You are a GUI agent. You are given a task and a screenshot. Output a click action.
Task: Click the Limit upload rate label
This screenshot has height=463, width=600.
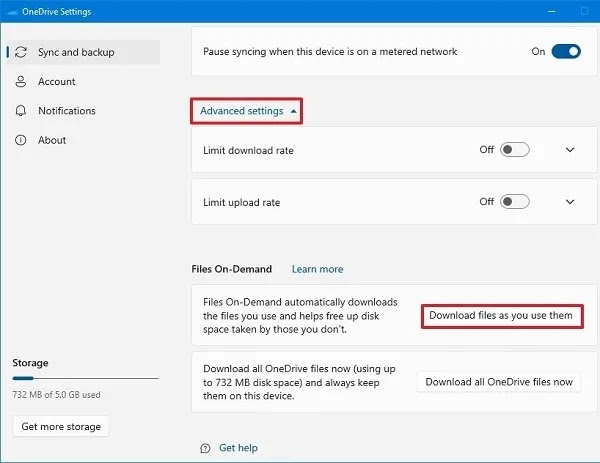[x=241, y=202]
